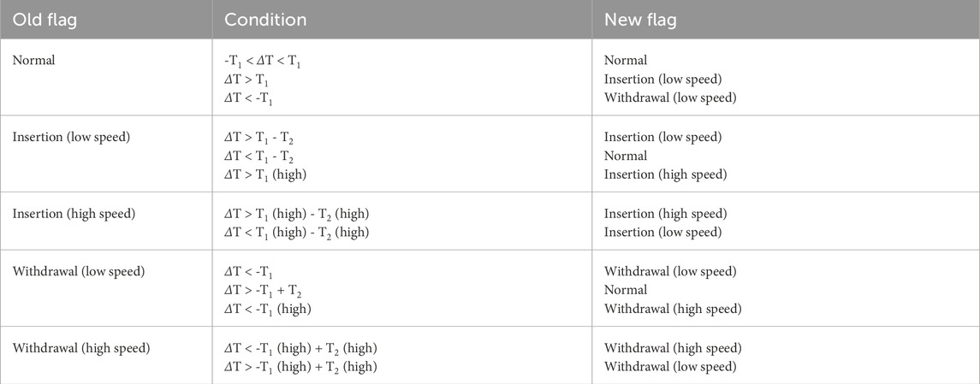Viewport: 980px width, 384px height.
Task: Click "Withdrawal (low speed)" in Old flag column
Action: click(x=80, y=272)
